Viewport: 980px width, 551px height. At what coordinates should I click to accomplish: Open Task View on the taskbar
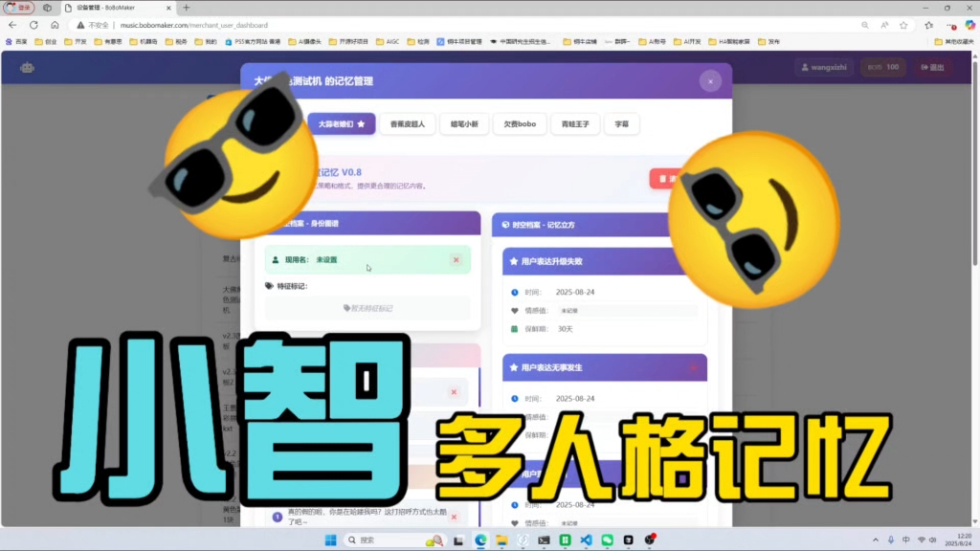click(458, 540)
